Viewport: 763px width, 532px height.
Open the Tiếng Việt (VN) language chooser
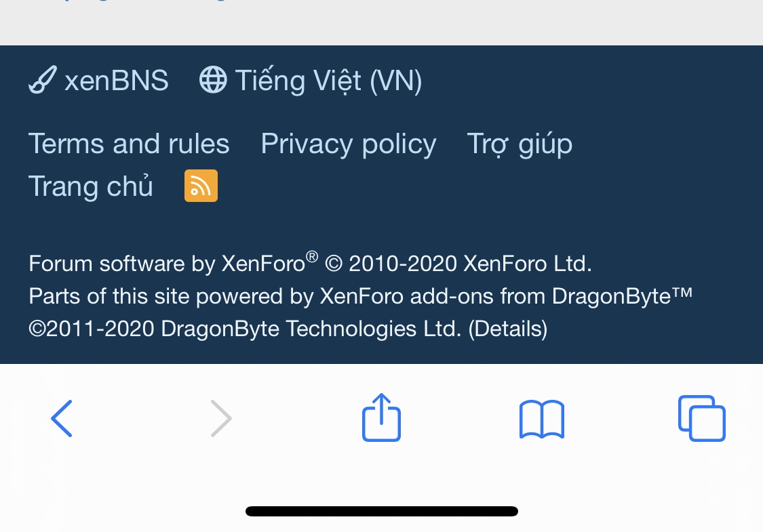pos(328,81)
